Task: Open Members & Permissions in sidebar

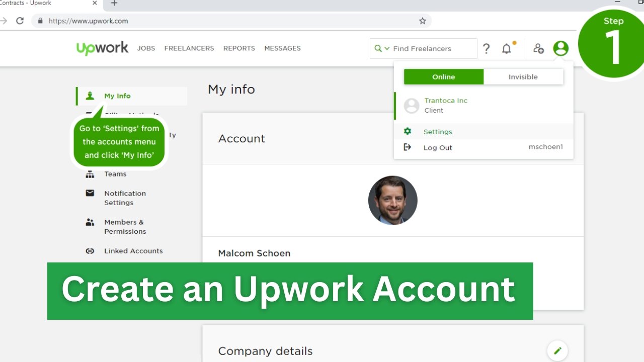Action: (125, 227)
